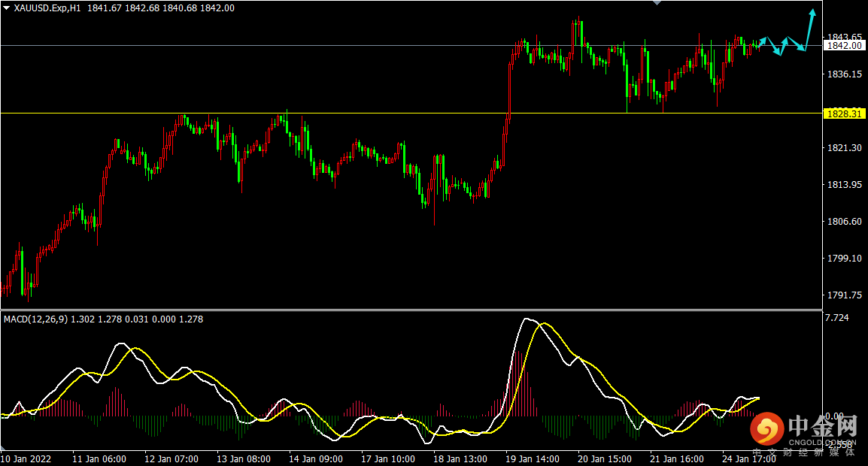868x466 pixels.
Task: Click the 20 Jan 15:00 time label
Action: point(605,458)
